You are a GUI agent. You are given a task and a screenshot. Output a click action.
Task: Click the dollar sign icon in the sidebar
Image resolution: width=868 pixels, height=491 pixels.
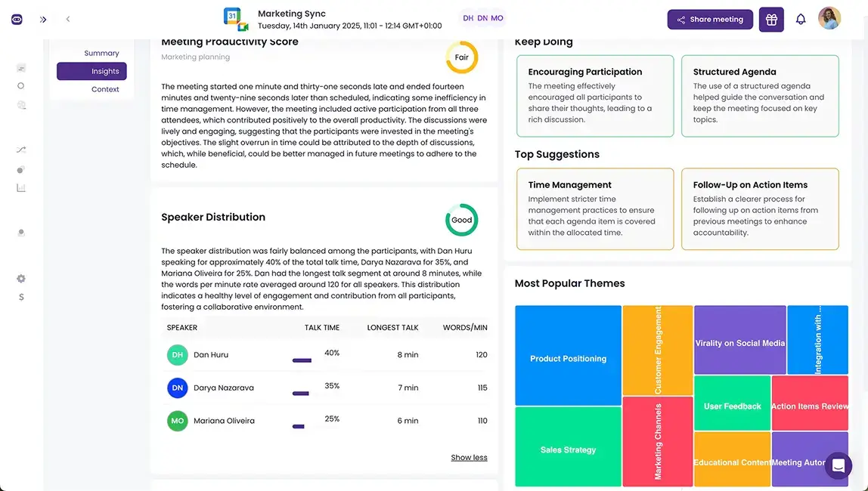click(20, 296)
